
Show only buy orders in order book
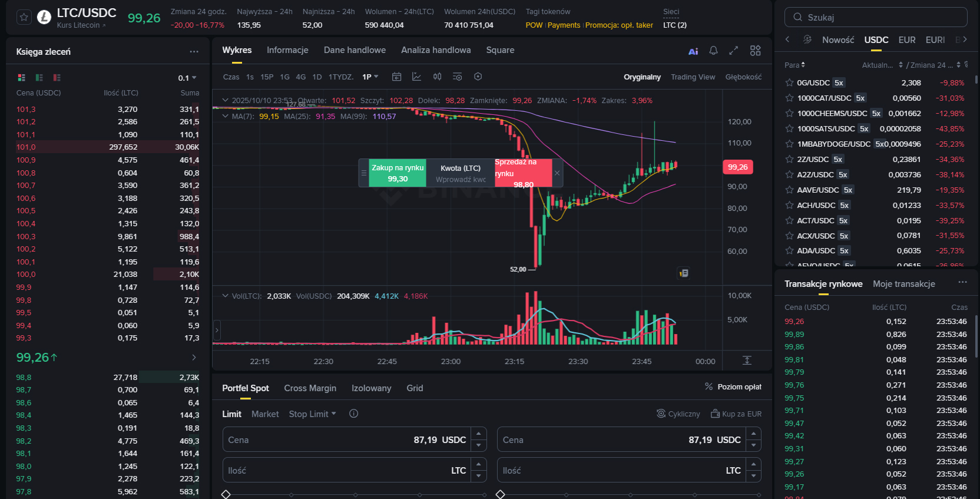[39, 78]
